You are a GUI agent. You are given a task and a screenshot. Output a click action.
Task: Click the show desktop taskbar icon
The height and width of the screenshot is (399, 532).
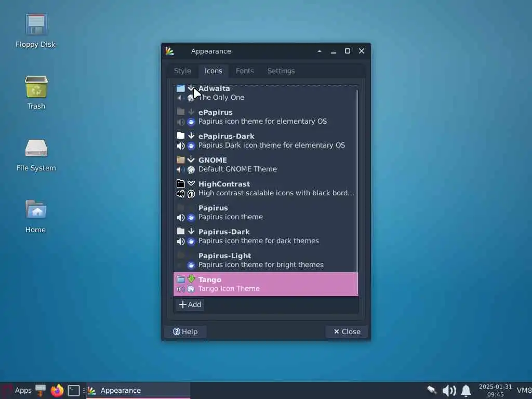click(41, 390)
